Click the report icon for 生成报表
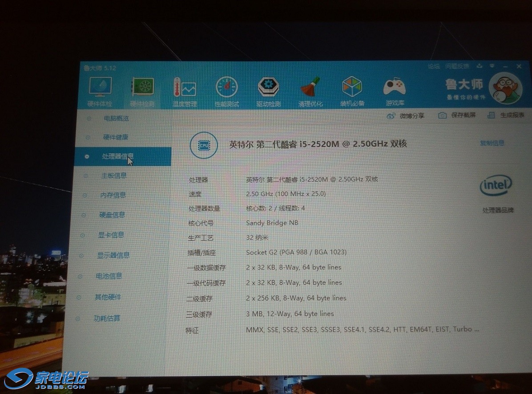The image size is (532, 394). pos(491,115)
